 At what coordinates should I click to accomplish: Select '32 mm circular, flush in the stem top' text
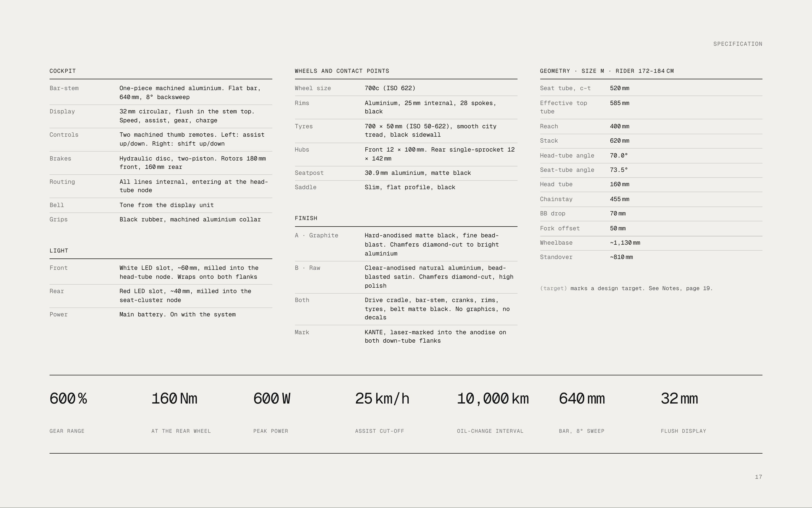click(187, 112)
